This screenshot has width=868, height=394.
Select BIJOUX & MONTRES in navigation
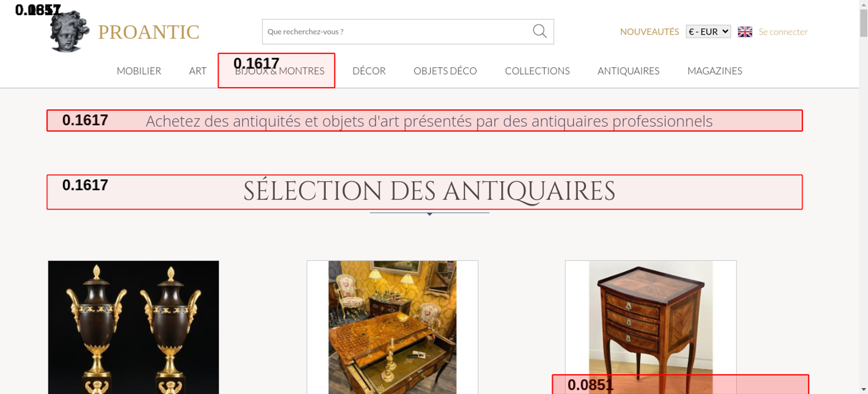[x=279, y=71]
